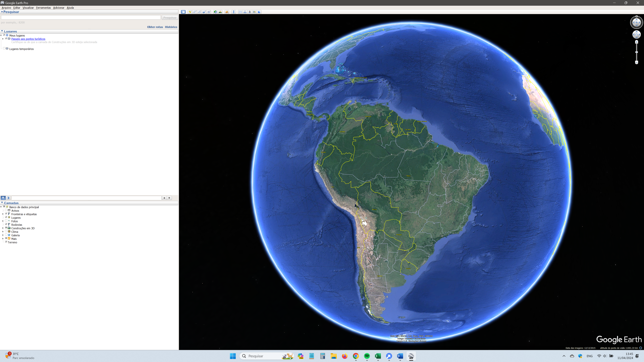Image resolution: width=644 pixels, height=362 pixels.
Task: Toggle the Lugares temporários checkbox
Action: pyautogui.click(x=4, y=48)
